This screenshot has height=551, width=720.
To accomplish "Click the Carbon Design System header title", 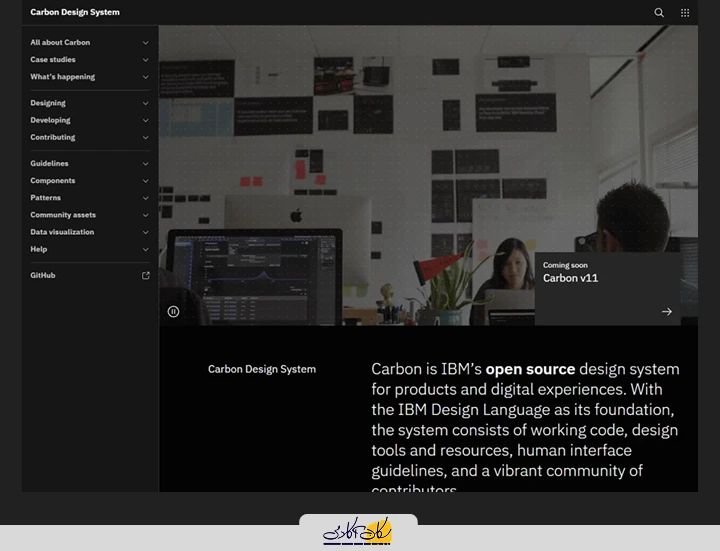I will tap(75, 13).
